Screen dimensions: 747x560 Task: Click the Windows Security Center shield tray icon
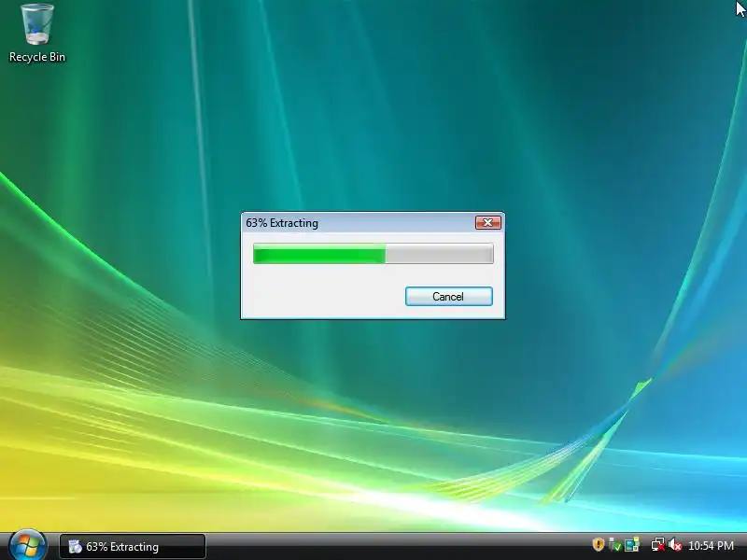[598, 544]
